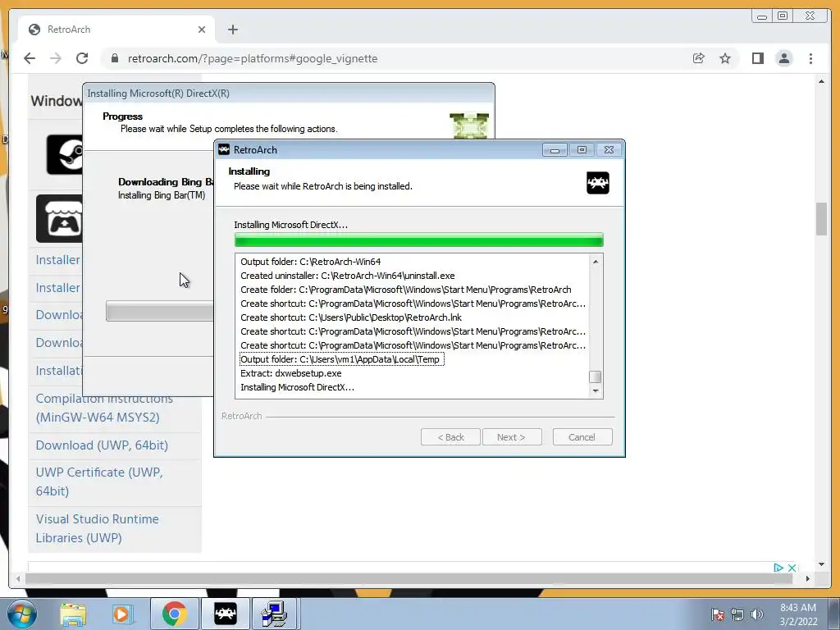
Task: Select log line 'Output folder: C:\RetroArch-Win64'
Action: (x=311, y=262)
